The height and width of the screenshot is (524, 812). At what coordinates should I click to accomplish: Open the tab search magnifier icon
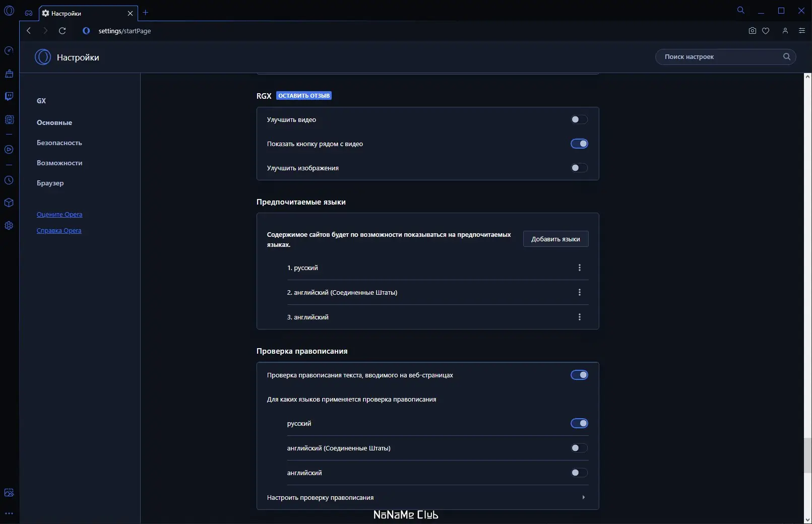coord(741,10)
